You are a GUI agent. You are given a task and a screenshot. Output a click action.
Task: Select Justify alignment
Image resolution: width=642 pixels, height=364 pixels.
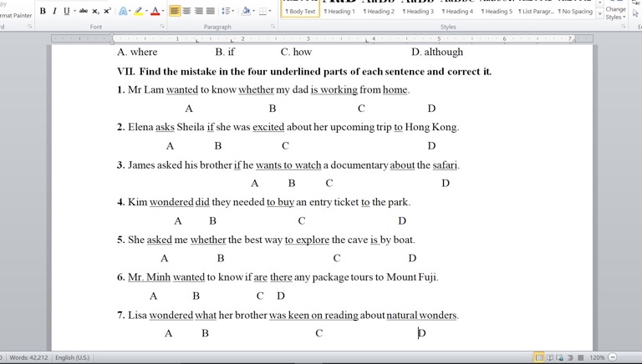point(211,11)
